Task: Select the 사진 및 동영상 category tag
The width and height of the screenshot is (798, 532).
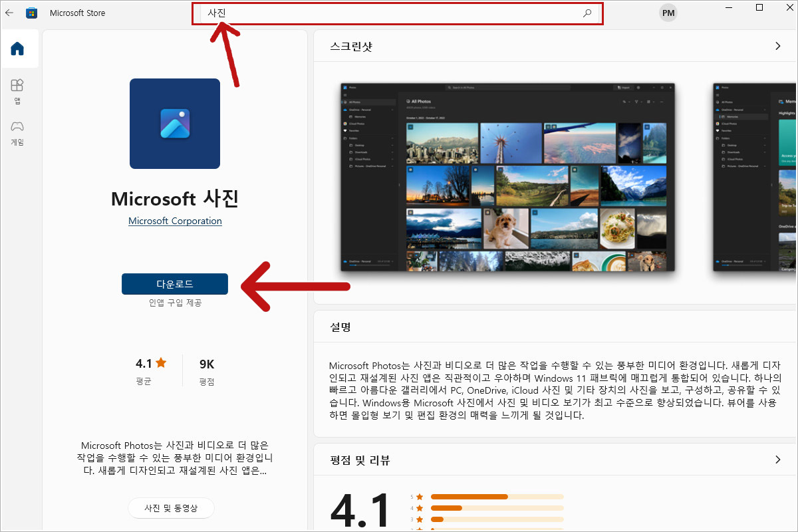Action: (171, 508)
